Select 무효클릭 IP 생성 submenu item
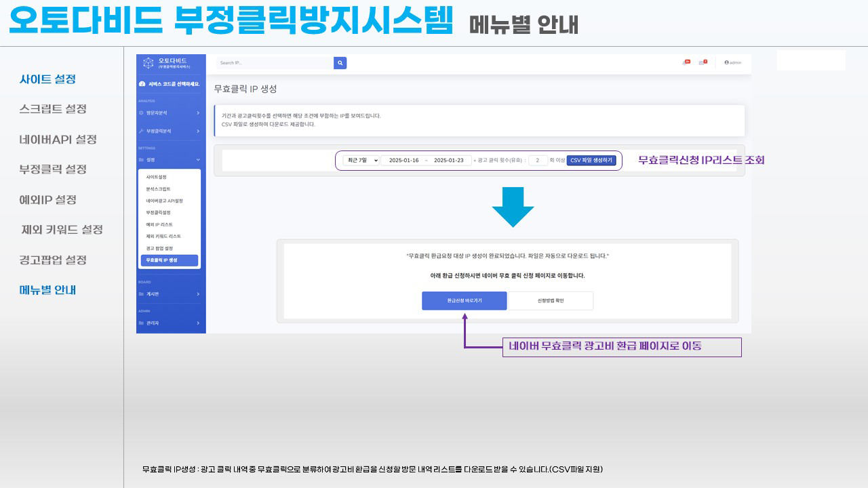The width and height of the screenshot is (868, 488). 170,260
